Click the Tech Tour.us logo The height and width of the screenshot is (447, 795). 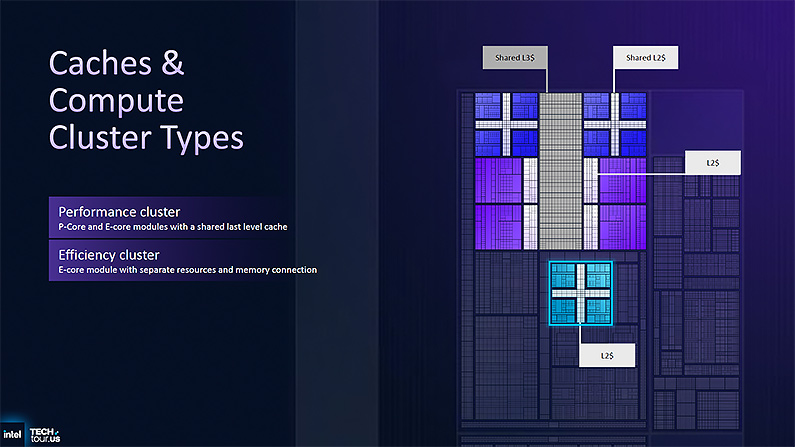[x=48, y=434]
